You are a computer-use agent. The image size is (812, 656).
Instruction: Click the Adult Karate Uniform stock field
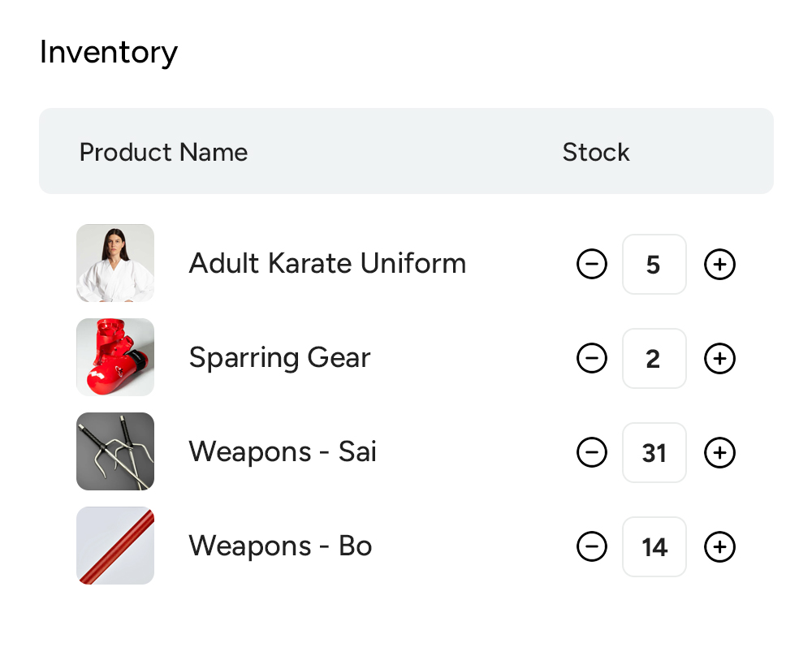click(x=654, y=264)
